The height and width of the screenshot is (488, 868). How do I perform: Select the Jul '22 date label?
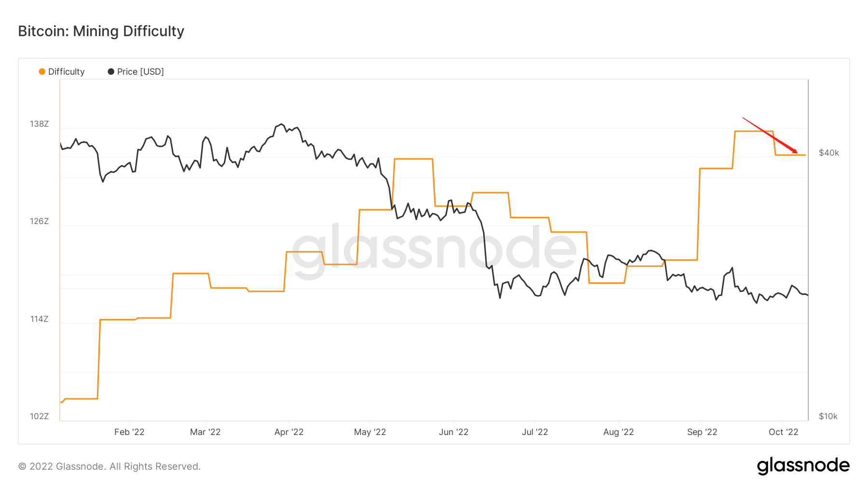point(535,432)
